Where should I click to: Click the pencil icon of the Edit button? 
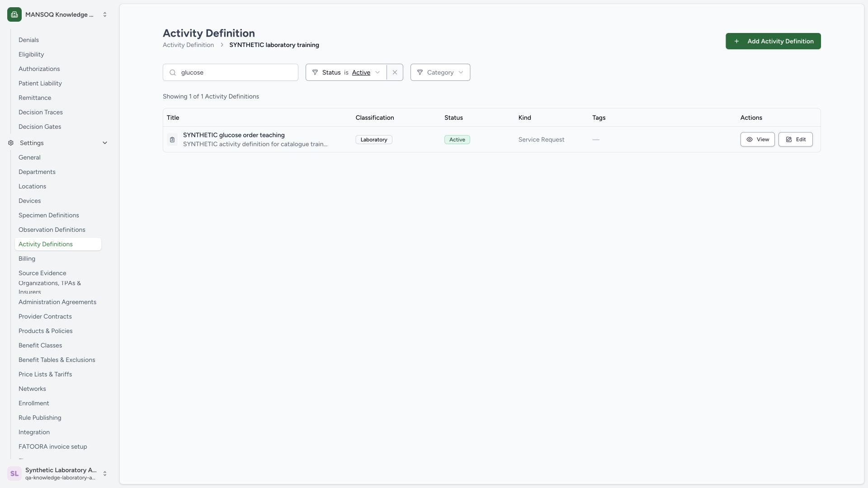[789, 140]
